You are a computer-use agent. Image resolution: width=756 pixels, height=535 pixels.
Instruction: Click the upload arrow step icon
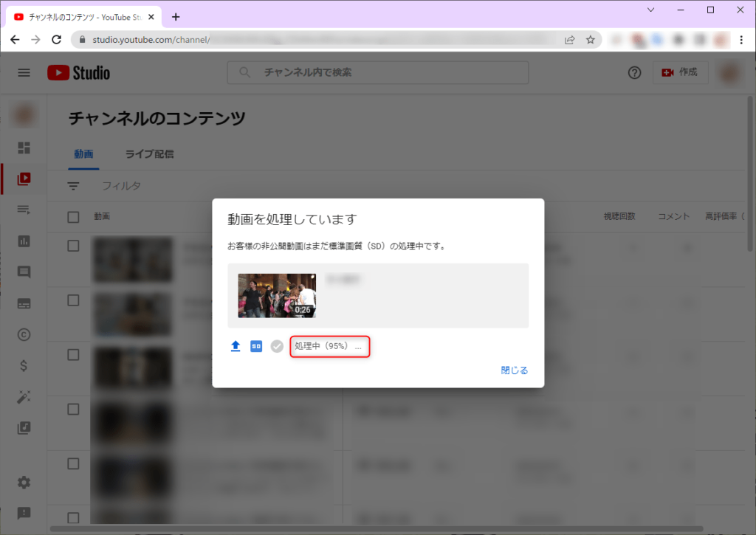[236, 346]
